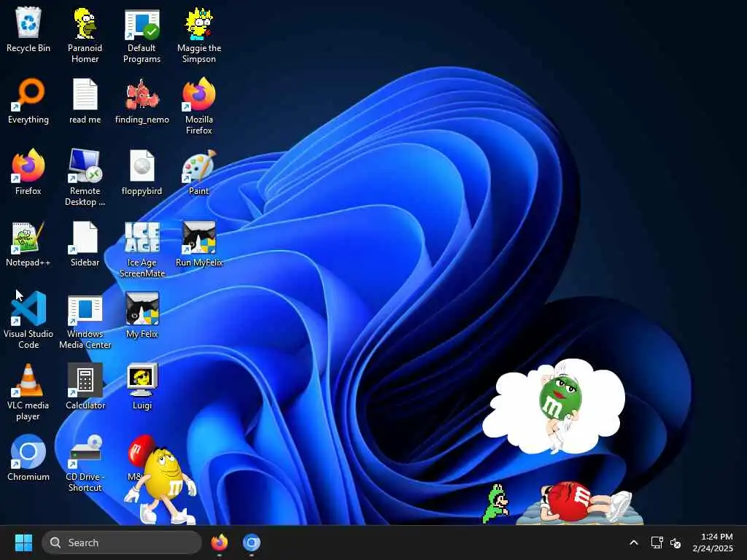Image resolution: width=747 pixels, height=560 pixels.
Task: Open the network status tray icon
Action: 657,542
